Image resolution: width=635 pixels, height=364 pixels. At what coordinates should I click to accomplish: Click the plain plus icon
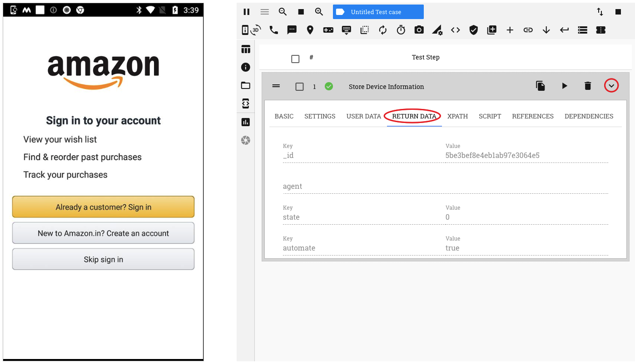pyautogui.click(x=510, y=30)
